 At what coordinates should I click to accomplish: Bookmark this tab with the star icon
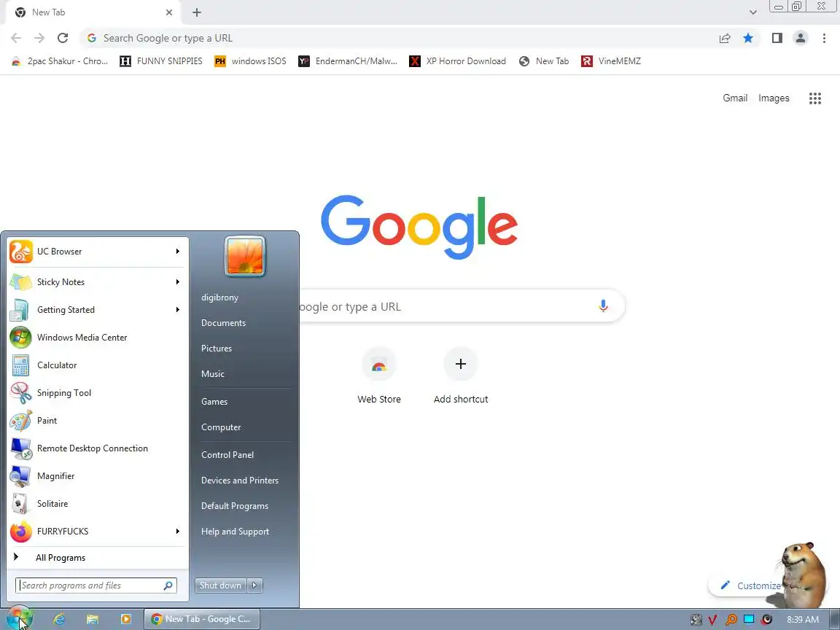pos(748,38)
